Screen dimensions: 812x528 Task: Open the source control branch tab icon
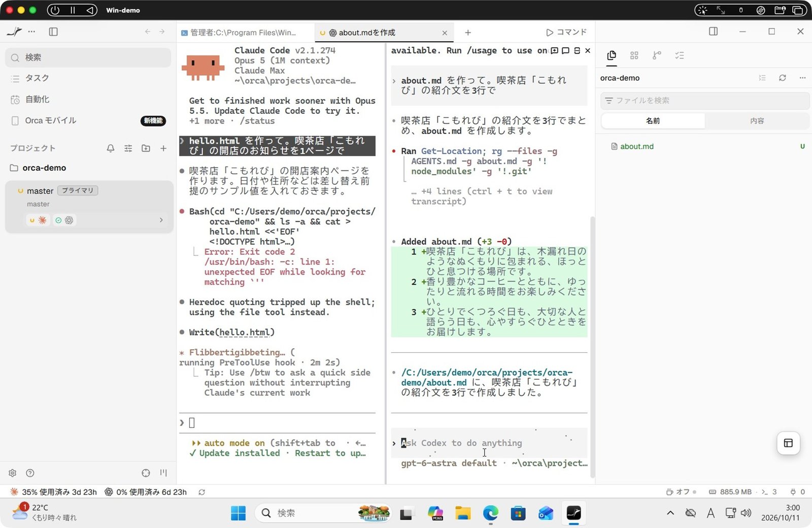657,55
